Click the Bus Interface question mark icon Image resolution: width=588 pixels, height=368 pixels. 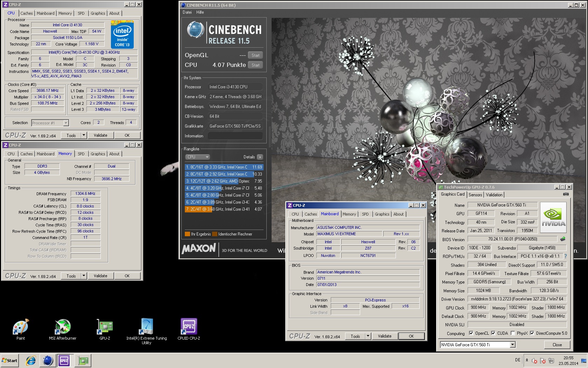coord(565,256)
